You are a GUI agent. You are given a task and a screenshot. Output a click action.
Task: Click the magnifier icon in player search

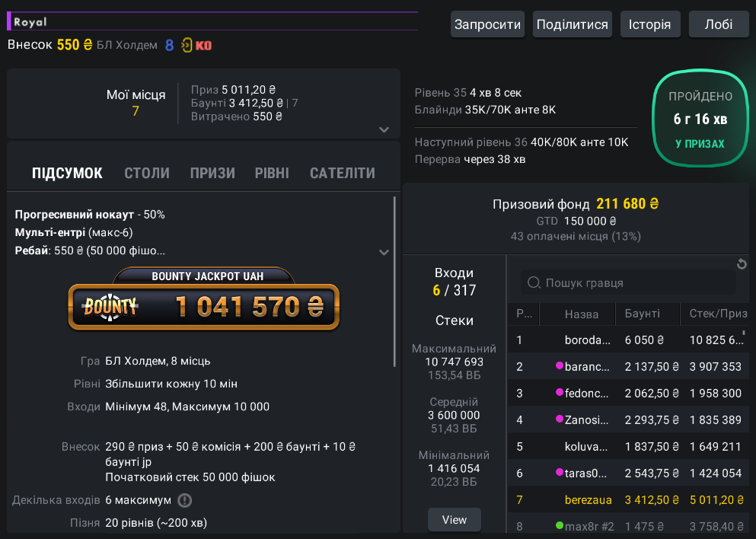tap(534, 283)
